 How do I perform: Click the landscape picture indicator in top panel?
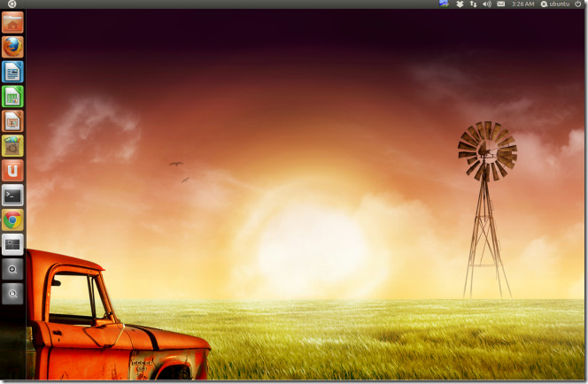click(x=444, y=4)
